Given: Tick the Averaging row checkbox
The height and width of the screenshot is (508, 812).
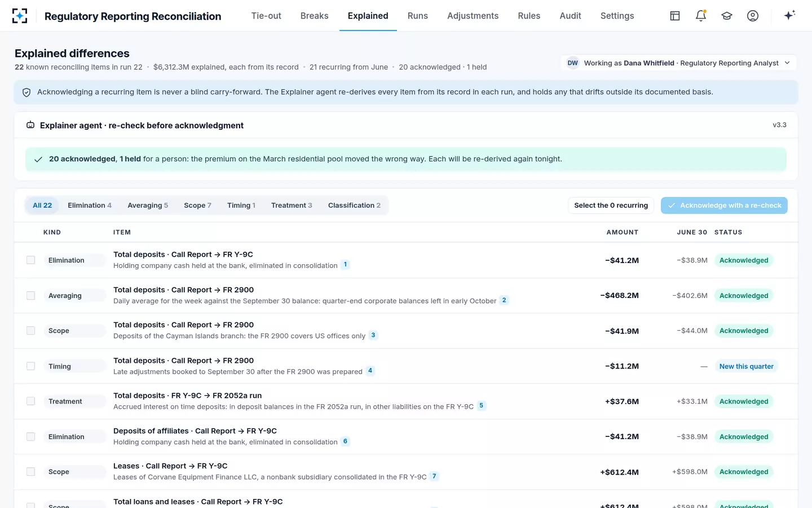Looking at the screenshot, I should (31, 296).
